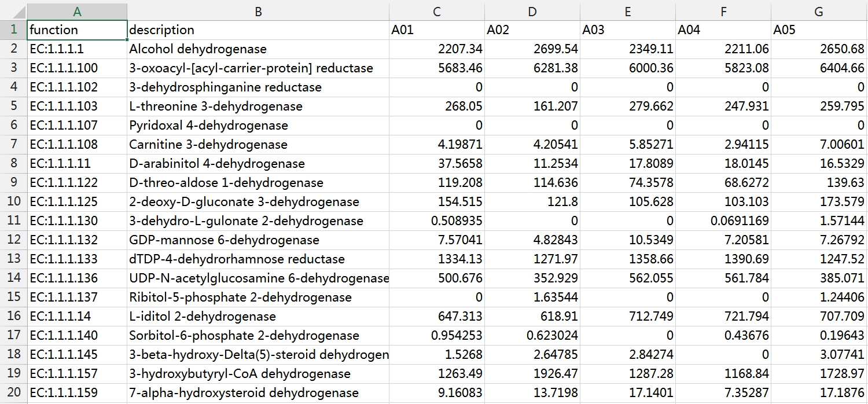Select value 0.954253 in A01 column
Image resolution: width=868 pixels, height=404 pixels.
point(437,336)
